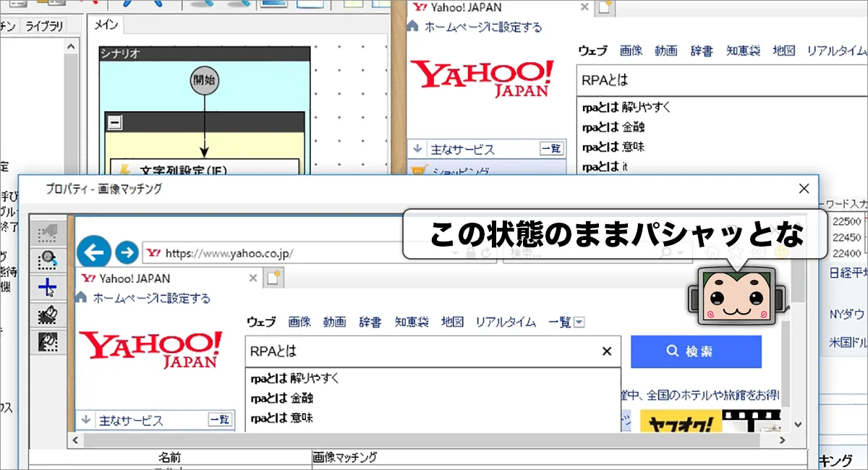The width and height of the screenshot is (868, 470).
Task: Choose suggestion rpaとは 金融 in background browser
Action: pyautogui.click(x=613, y=127)
